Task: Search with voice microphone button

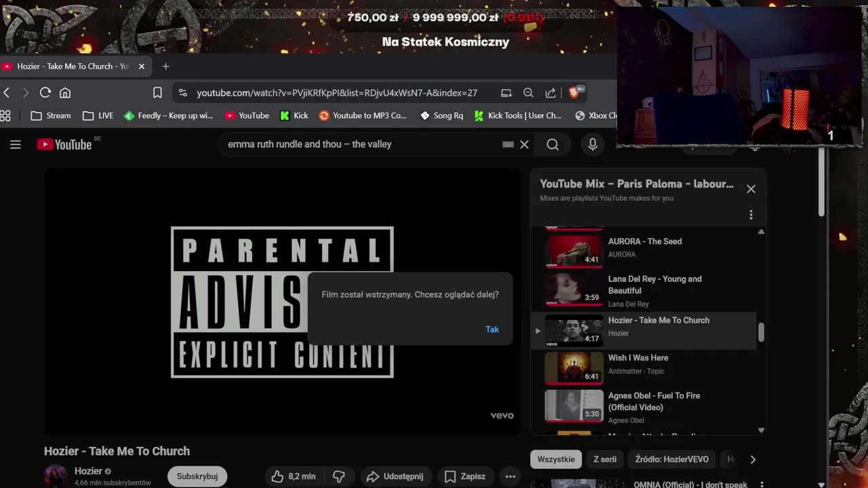Action: click(593, 144)
